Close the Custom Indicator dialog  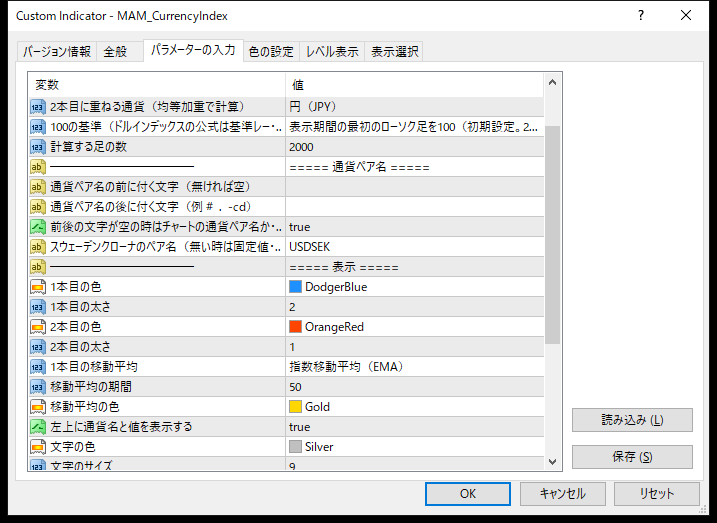(685, 16)
